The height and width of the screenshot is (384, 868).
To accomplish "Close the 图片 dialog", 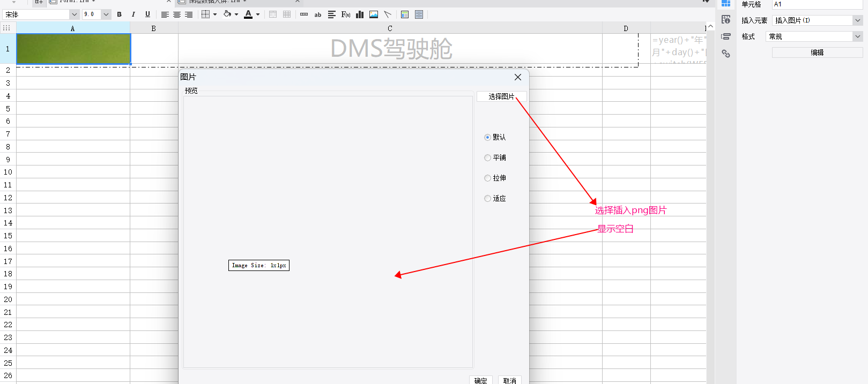I will tap(518, 77).
